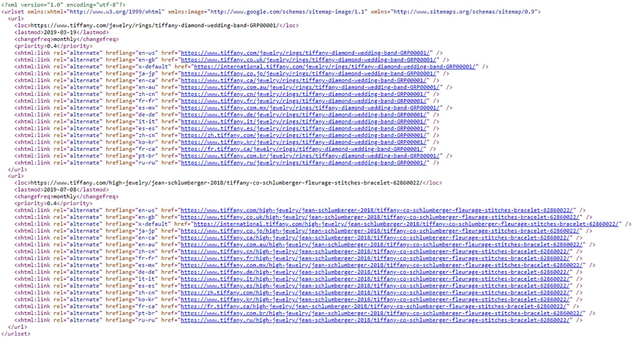The width and height of the screenshot is (644, 340).
Task: Open the tiffany.com.br Schlumberger bracelet link
Action: coord(381,314)
